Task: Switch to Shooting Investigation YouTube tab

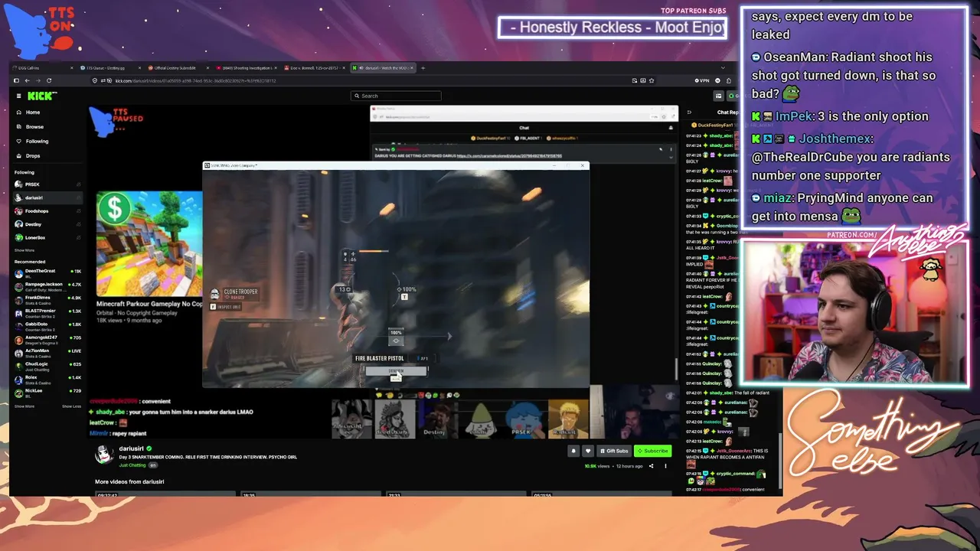Action: click(x=246, y=68)
